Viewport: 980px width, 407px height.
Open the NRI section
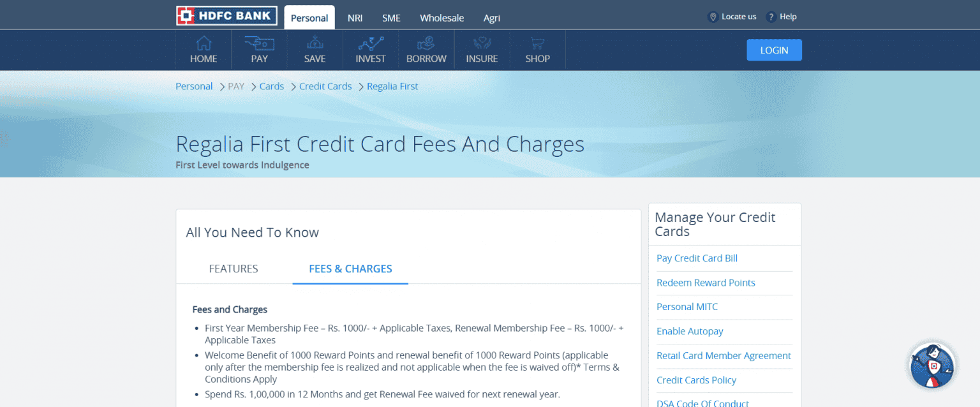(x=355, y=18)
